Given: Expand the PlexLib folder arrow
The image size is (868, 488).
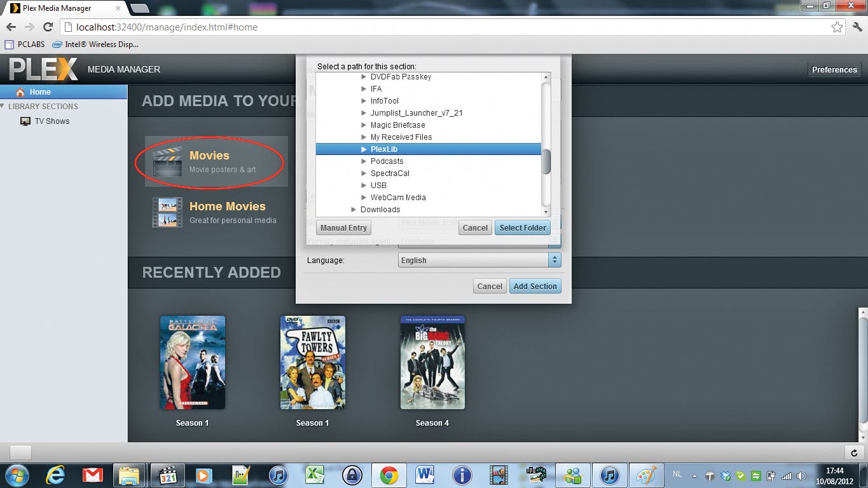Looking at the screenshot, I should (x=364, y=149).
